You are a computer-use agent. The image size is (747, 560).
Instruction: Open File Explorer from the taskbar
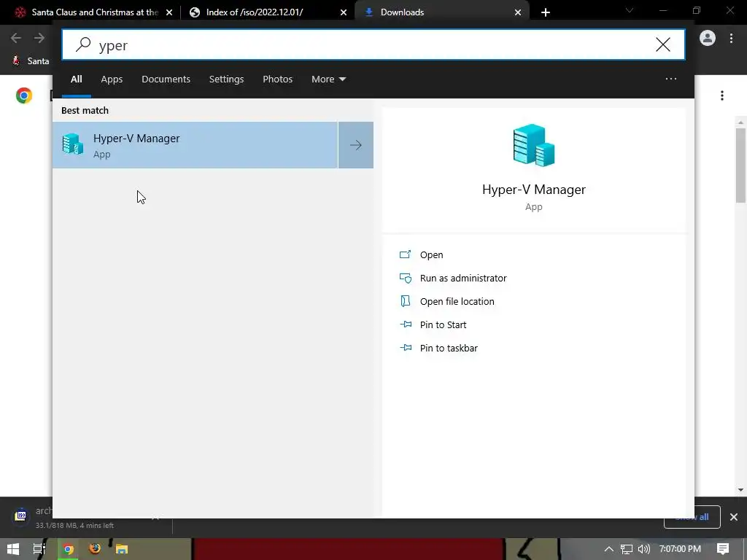coord(122,549)
